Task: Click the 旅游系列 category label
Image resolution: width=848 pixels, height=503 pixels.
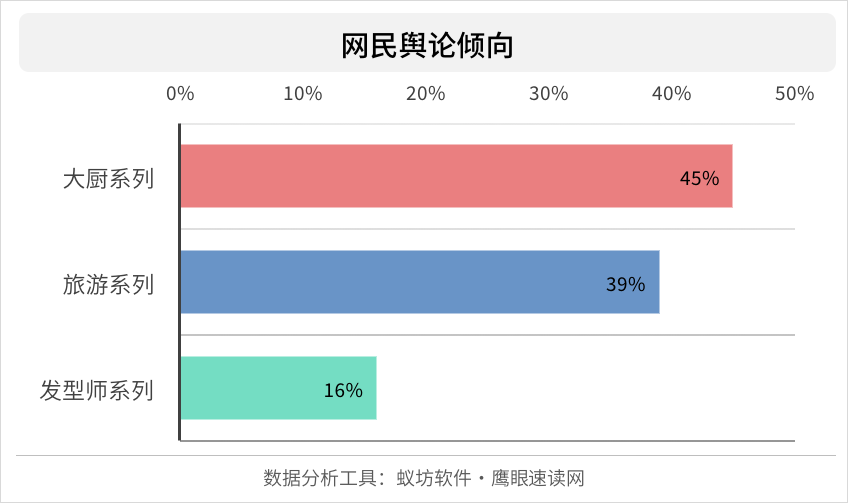Action: (108, 284)
